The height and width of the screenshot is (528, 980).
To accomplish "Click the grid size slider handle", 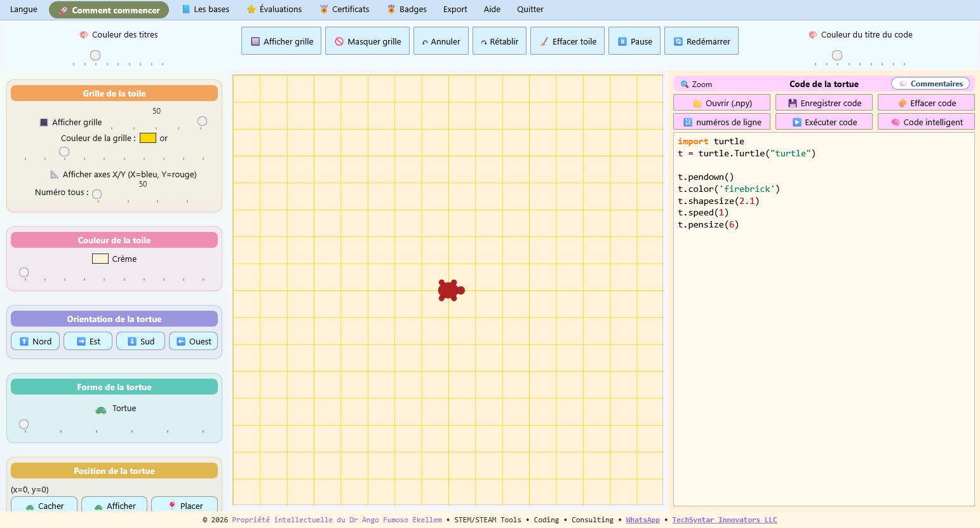I will coord(202,121).
